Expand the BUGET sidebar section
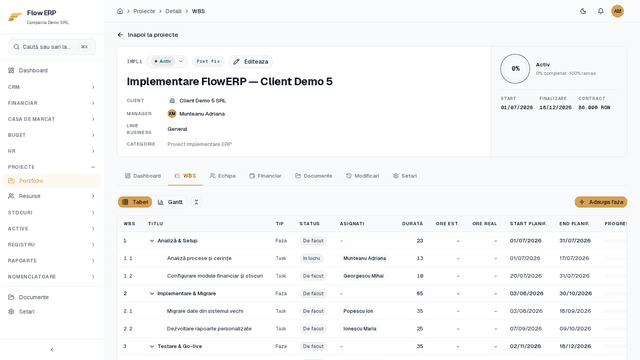Screen dimensions: 640x360 52,135
